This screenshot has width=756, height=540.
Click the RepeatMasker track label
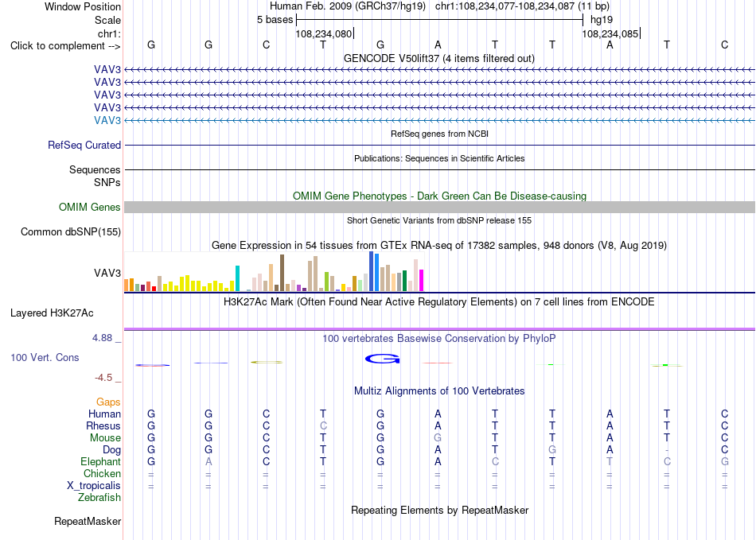point(88,521)
